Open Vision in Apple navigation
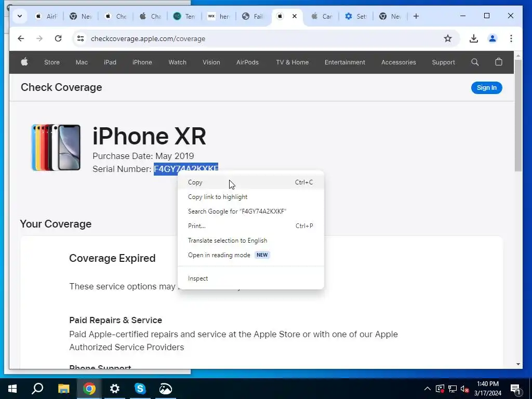 (x=211, y=62)
